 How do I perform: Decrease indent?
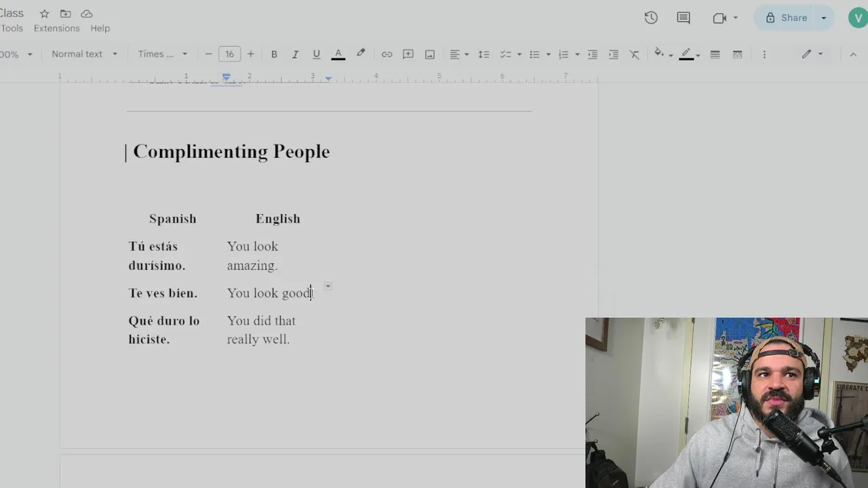[x=592, y=54]
